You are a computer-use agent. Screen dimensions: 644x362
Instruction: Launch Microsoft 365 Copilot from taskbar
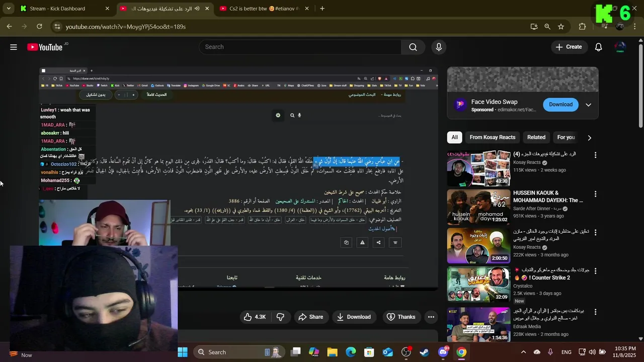[x=314, y=352]
